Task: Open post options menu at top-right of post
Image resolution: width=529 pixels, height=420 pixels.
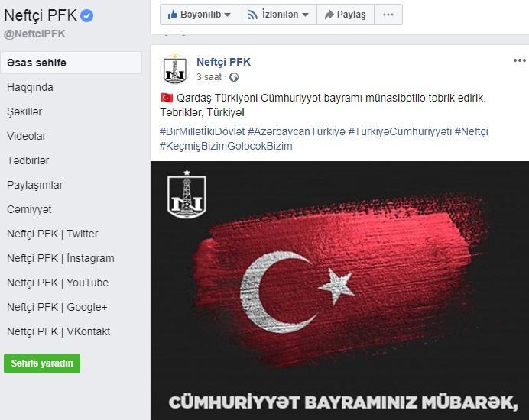Action: pyautogui.click(x=520, y=60)
